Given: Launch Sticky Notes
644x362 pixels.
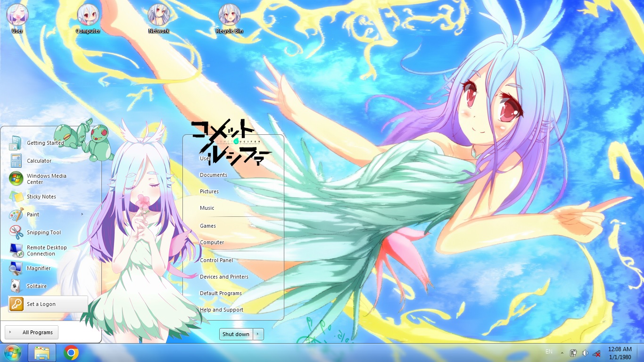Looking at the screenshot, I should (48, 197).
